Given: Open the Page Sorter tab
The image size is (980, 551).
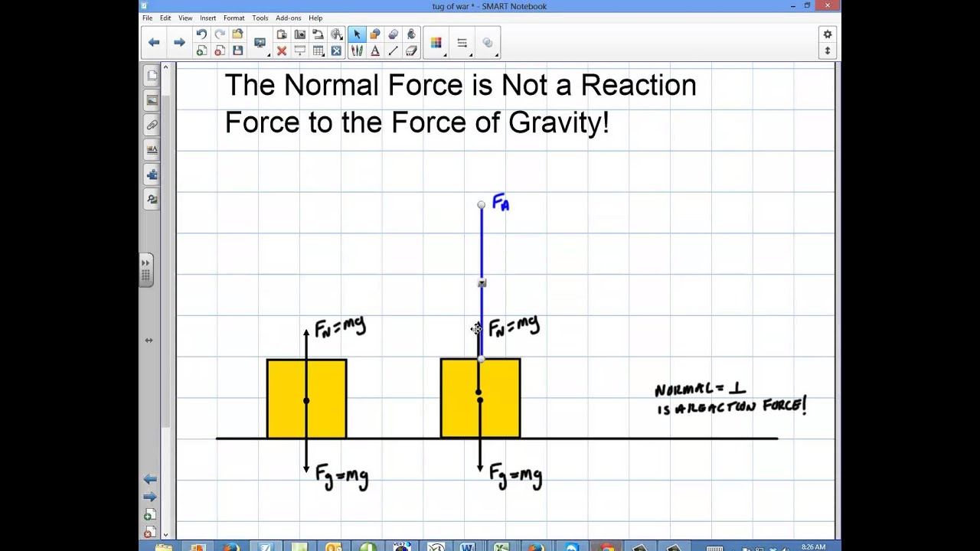Looking at the screenshot, I should [x=152, y=76].
